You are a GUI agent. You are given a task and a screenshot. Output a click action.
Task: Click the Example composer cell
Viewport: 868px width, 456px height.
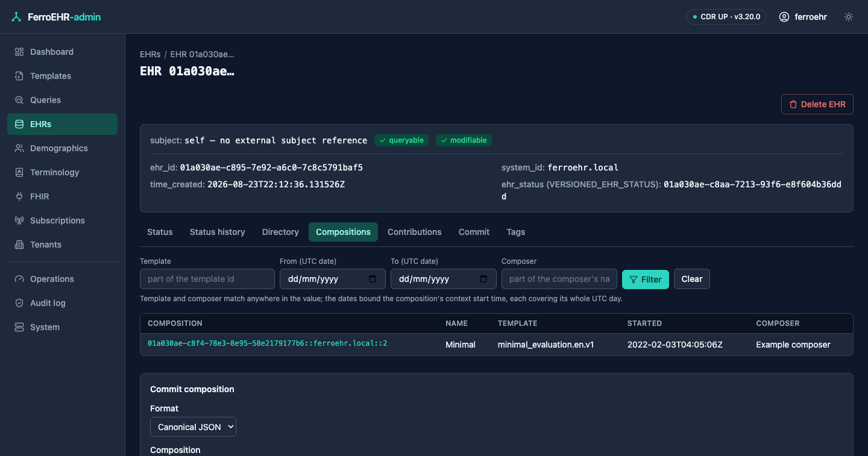point(793,345)
